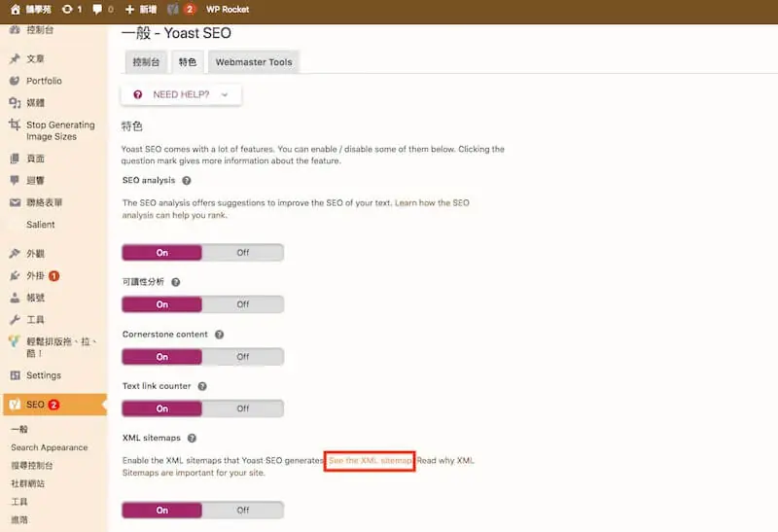Turn Cornerstone content Off
The height and width of the screenshot is (532, 778).
click(x=242, y=357)
